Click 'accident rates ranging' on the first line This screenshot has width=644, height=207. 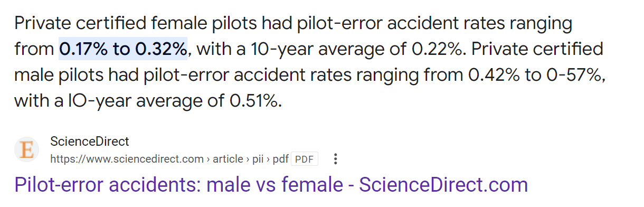pyautogui.click(x=479, y=24)
